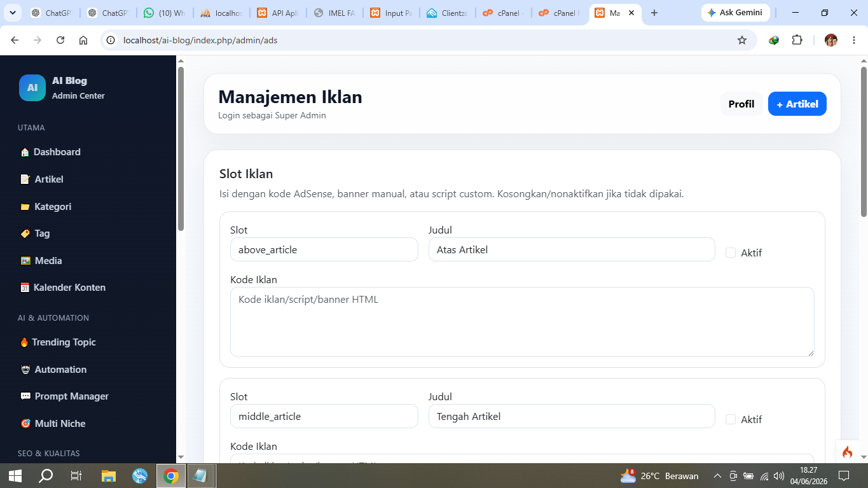Screen dimensions: 868x488
Task: Open the Chrome profile avatar
Action: [831, 40]
